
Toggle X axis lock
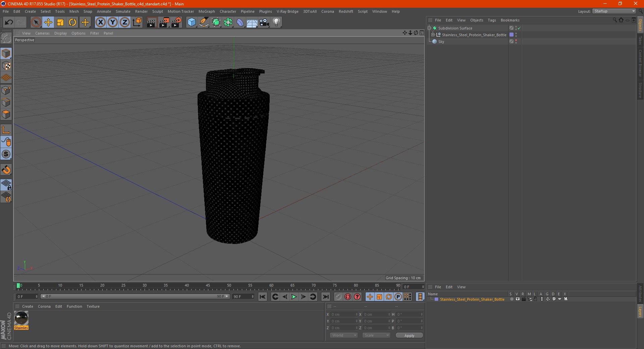tap(100, 22)
